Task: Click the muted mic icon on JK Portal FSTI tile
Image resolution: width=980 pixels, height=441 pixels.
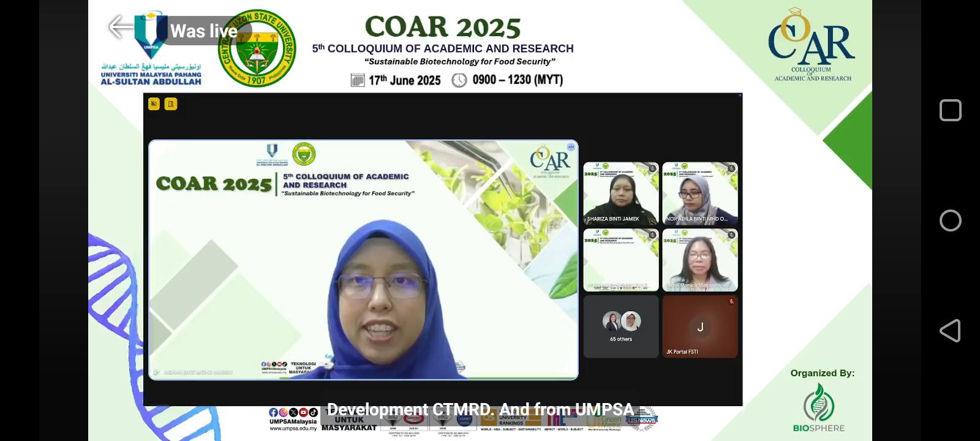Action: point(731,301)
